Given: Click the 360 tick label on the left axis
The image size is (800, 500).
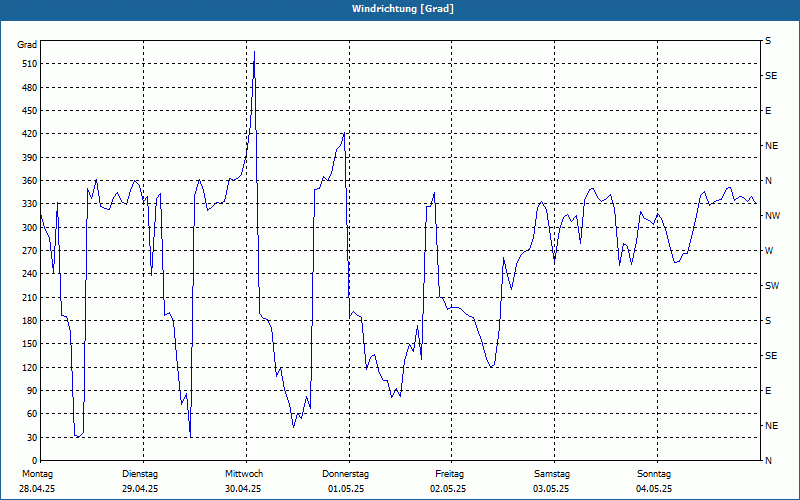Looking at the screenshot, I should [x=27, y=181].
